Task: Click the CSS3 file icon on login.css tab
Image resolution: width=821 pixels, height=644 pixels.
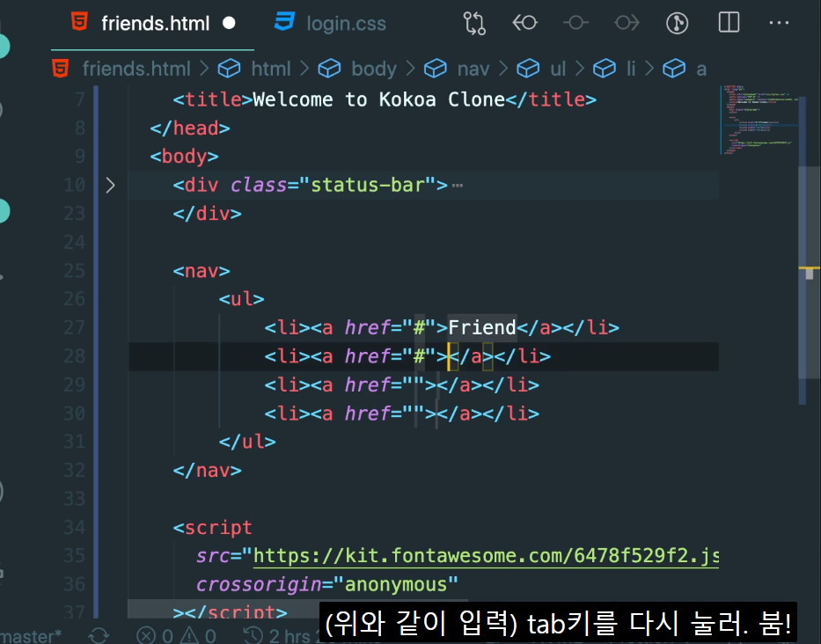Action: [x=285, y=21]
